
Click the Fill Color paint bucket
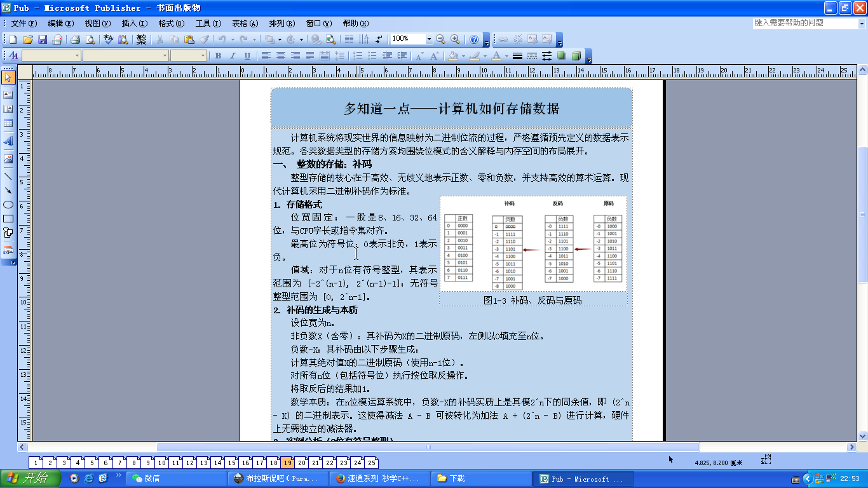click(x=452, y=56)
